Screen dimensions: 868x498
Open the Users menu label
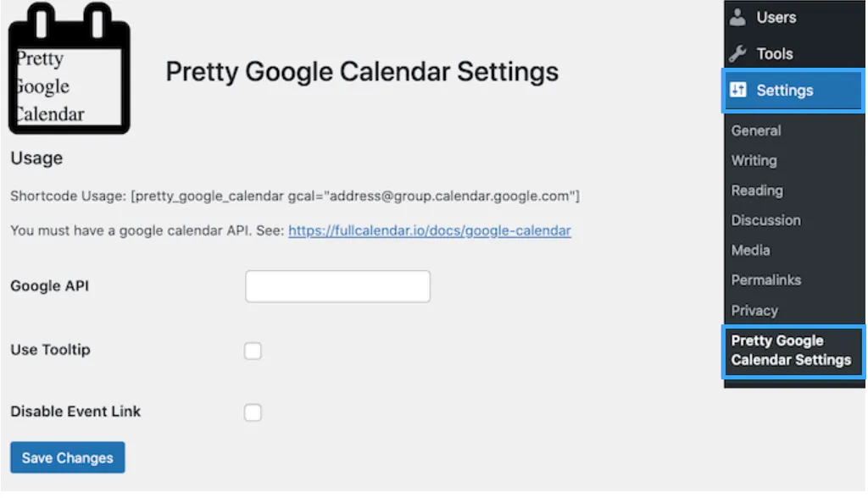click(x=776, y=17)
